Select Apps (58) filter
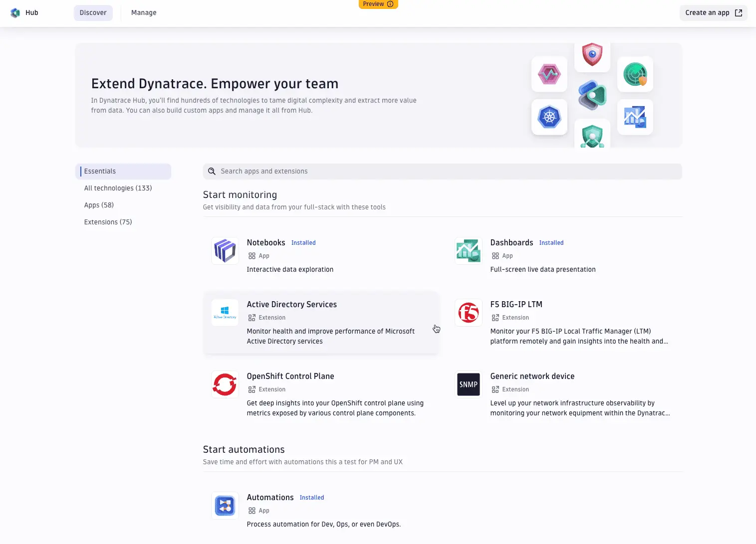Image resolution: width=756 pixels, height=544 pixels. point(99,205)
